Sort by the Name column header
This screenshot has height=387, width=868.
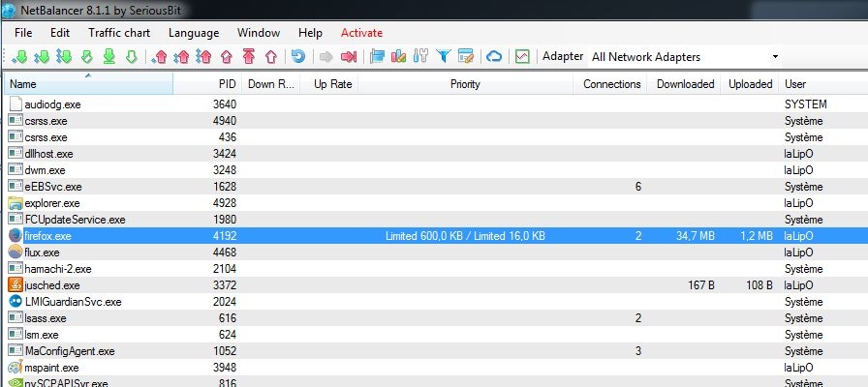(x=88, y=84)
